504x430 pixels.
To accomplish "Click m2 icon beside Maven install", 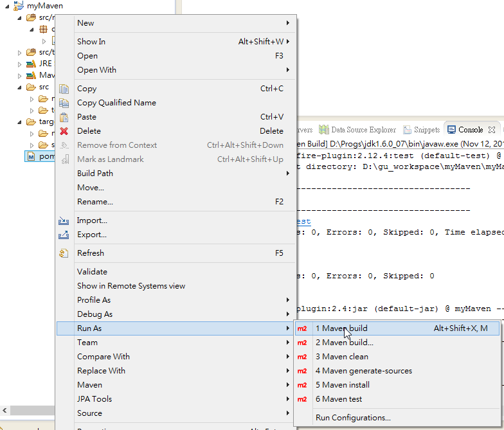I will 302,385.
